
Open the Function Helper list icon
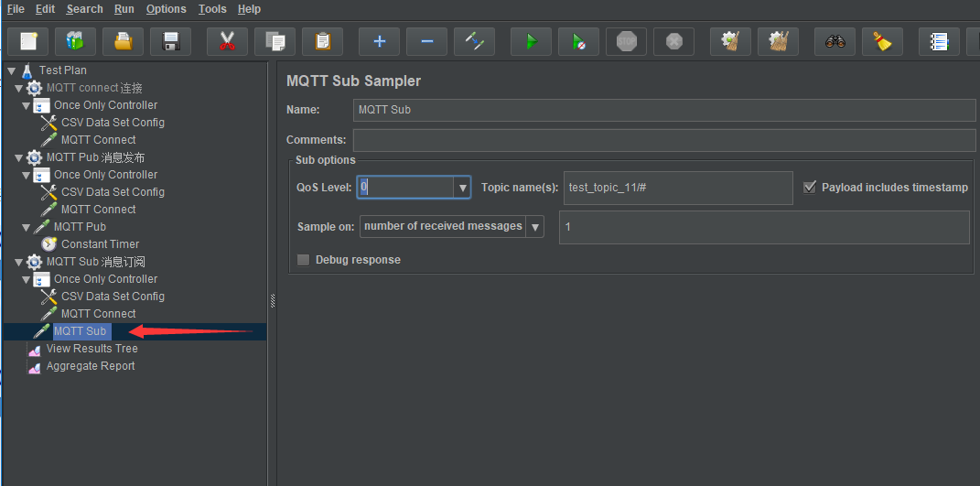tap(940, 42)
